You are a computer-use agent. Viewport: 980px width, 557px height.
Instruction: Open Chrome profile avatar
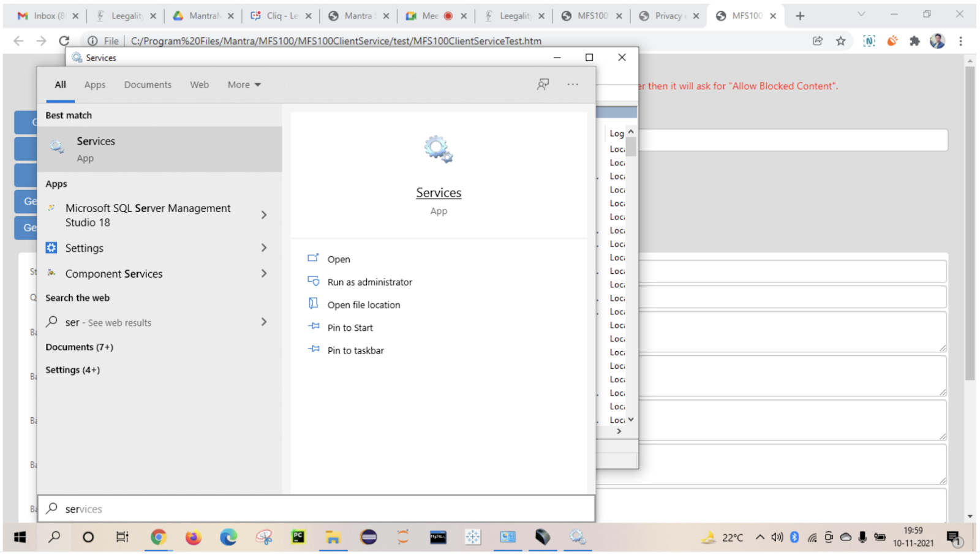(937, 41)
